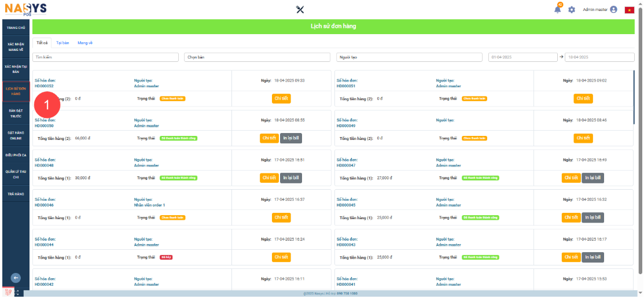Screen dimensions: 644x299
Task: Click Chi tiết for order HD000052
Action: 281,99
